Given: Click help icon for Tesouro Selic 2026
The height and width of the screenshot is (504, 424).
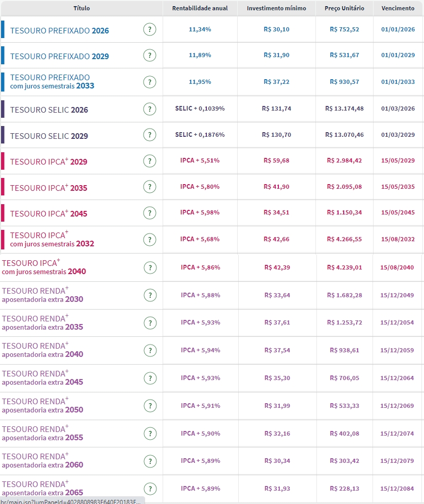Looking at the screenshot, I should pos(149,109).
